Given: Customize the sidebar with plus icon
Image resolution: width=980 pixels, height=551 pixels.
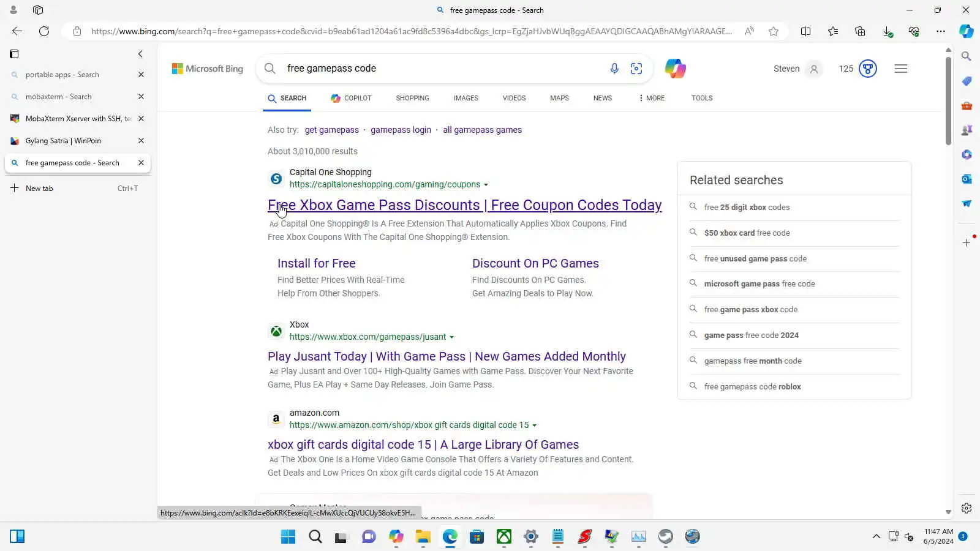Looking at the screenshot, I should (967, 243).
